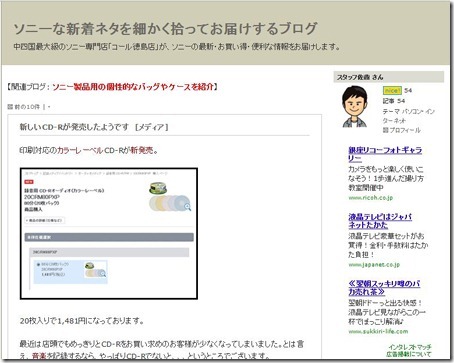Click the インタレストマッチ 広告掲載について link
This screenshot has height=363, width=454.
click(x=409, y=350)
